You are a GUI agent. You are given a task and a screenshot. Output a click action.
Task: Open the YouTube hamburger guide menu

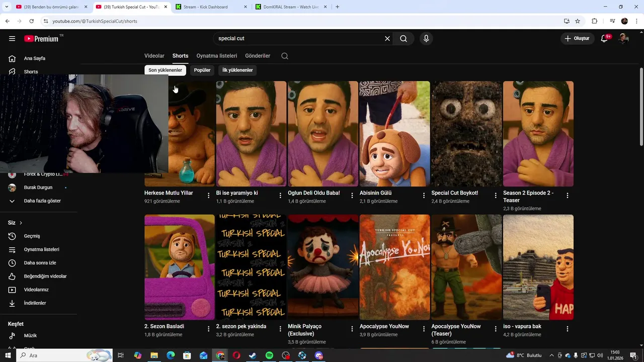click(x=12, y=39)
